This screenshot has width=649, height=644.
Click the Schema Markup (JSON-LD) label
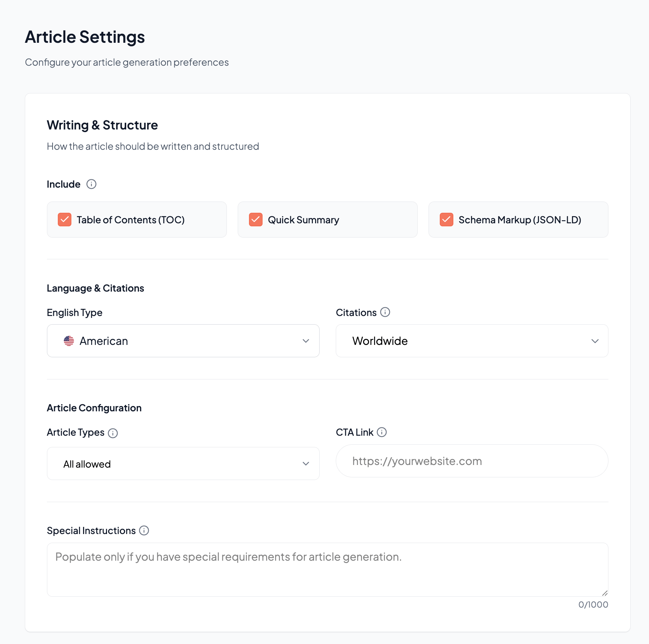point(520,220)
